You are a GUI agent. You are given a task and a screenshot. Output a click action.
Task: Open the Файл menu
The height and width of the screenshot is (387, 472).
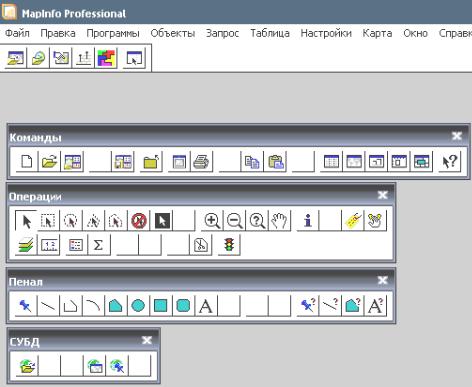(x=17, y=33)
